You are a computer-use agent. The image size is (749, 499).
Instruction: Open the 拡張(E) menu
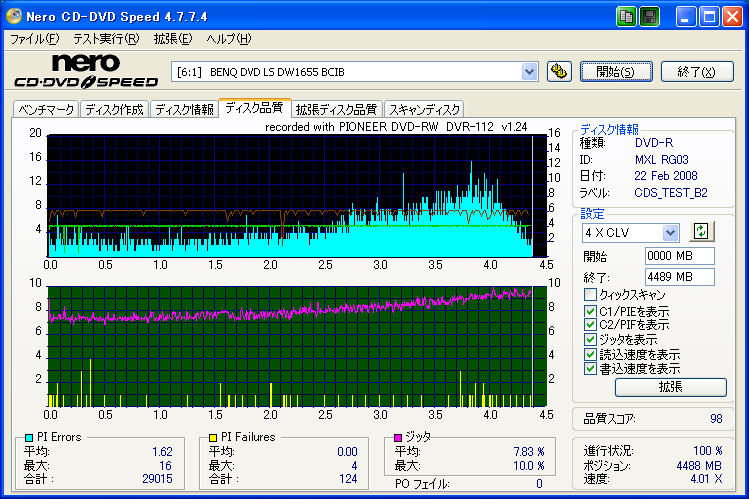[x=172, y=39]
